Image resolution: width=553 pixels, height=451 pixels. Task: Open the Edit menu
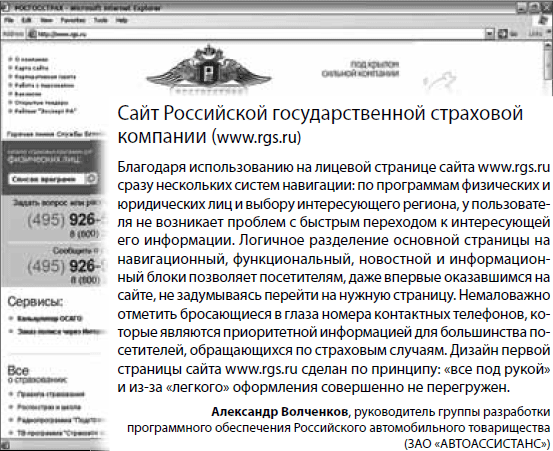click(x=26, y=20)
